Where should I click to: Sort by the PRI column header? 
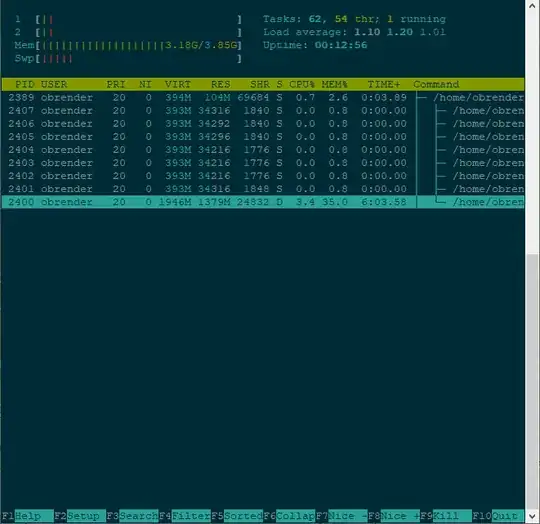click(116, 84)
